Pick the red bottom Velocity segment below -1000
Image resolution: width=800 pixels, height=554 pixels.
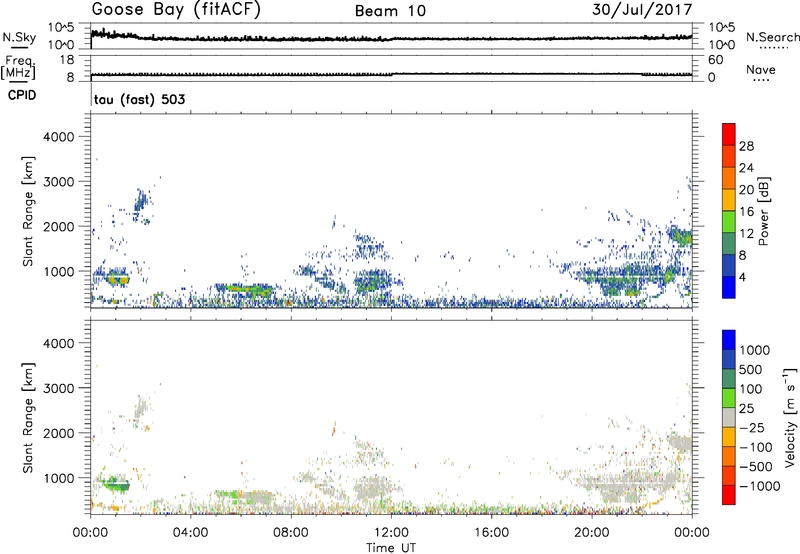tap(729, 495)
